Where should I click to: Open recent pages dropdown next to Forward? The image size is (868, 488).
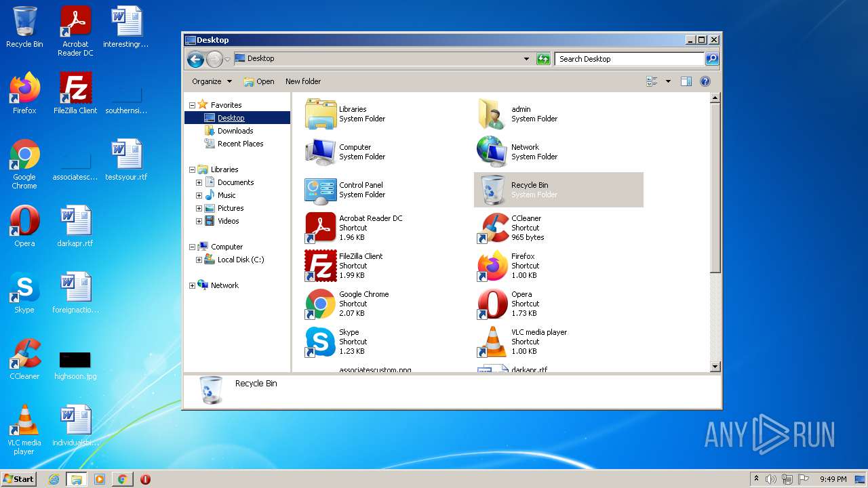click(x=227, y=60)
